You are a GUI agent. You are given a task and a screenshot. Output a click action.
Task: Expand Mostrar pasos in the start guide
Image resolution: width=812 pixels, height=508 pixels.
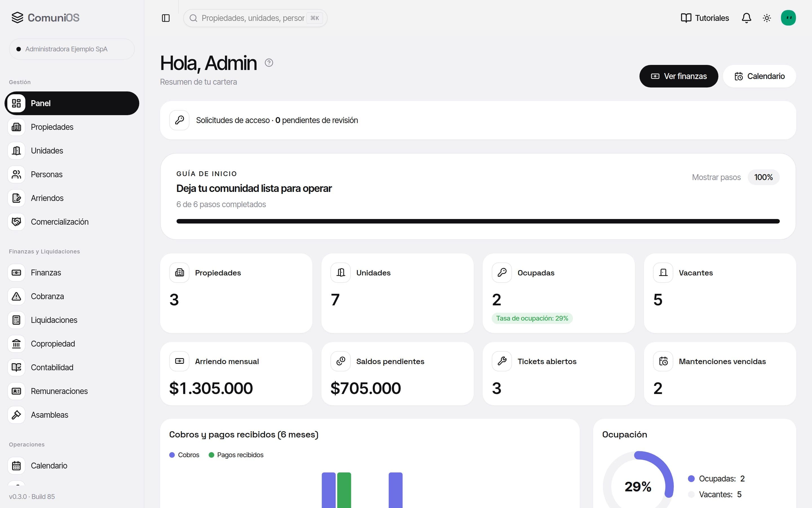pyautogui.click(x=716, y=178)
